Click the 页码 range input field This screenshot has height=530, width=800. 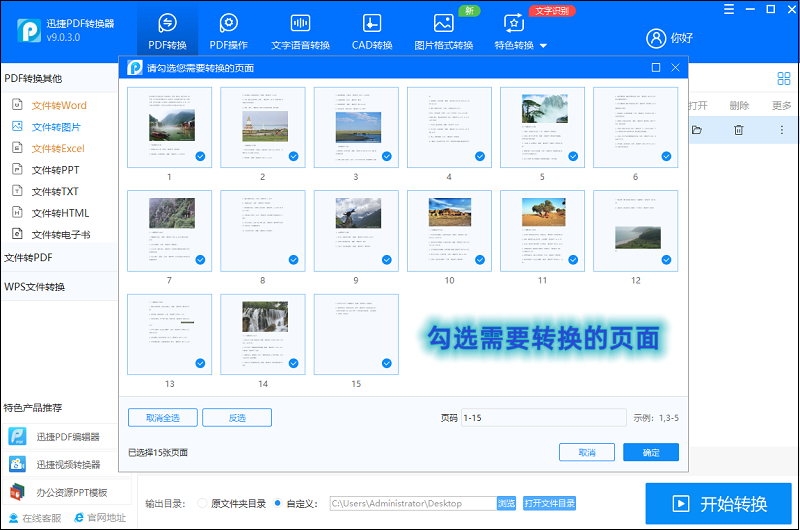[x=543, y=418]
